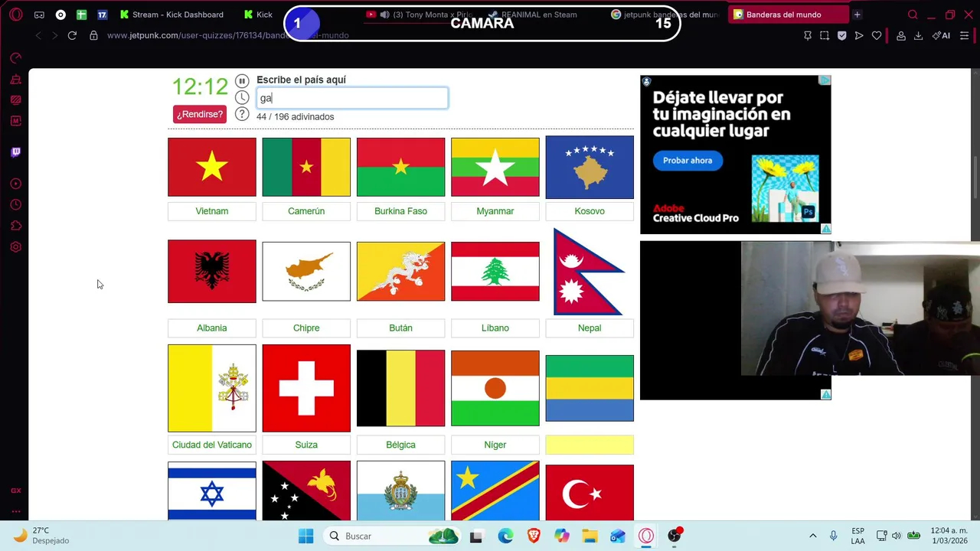Click the send/flow arrow icon
Viewport: 980px width, 551px height.
pyautogui.click(x=859, y=35)
